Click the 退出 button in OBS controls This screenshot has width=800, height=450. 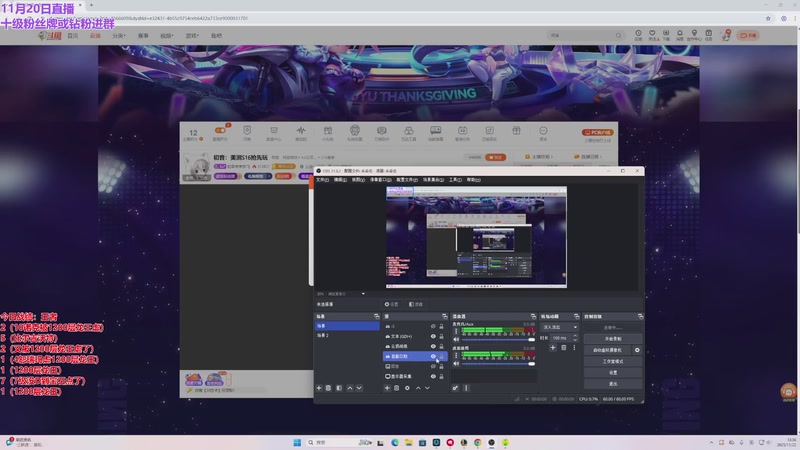click(x=612, y=384)
